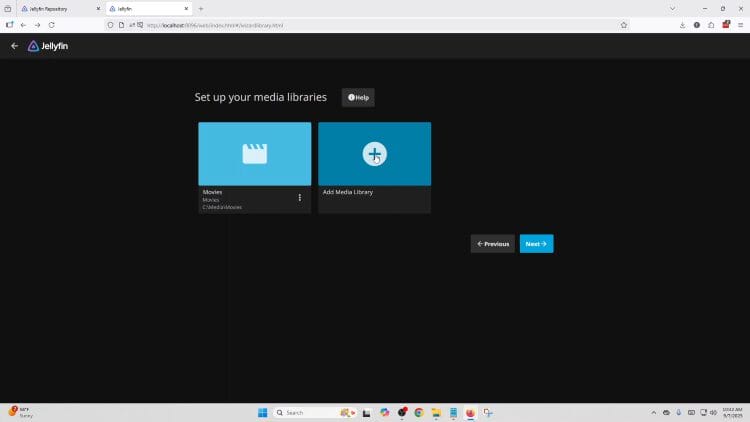Click the plus icon to add library
The height and width of the screenshot is (422, 750).
pyautogui.click(x=374, y=154)
